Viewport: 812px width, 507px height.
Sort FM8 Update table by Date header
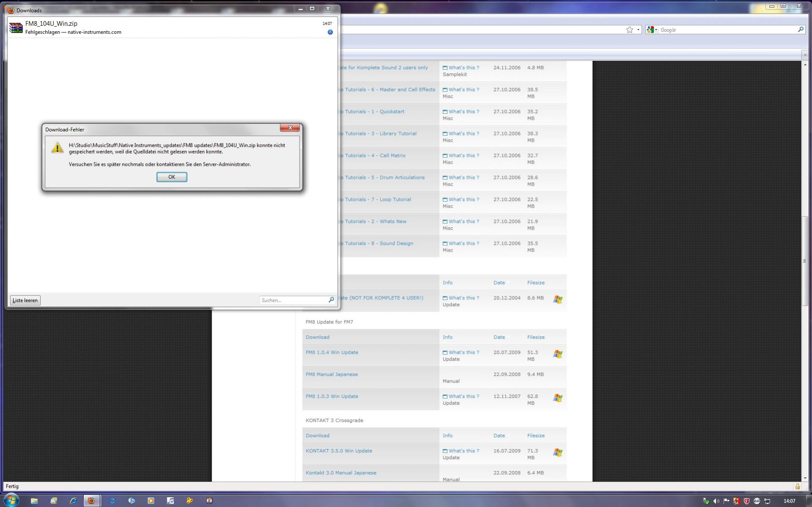pyautogui.click(x=499, y=337)
